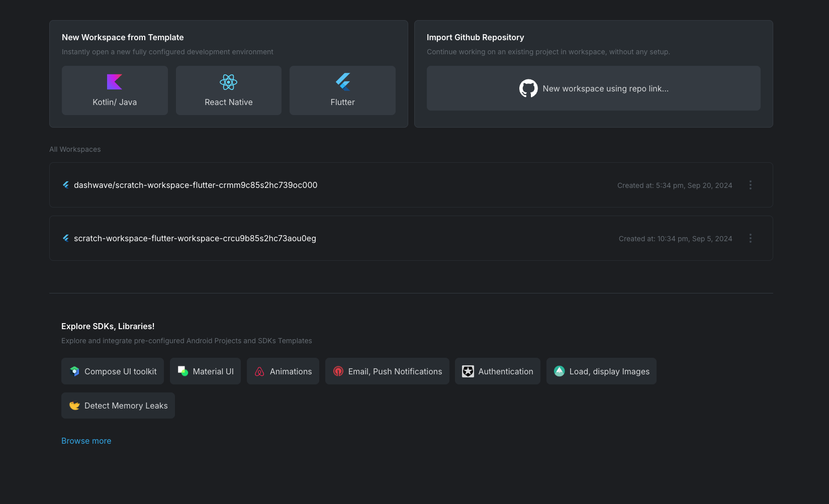Image resolution: width=829 pixels, height=504 pixels.
Task: Select Material UI library chip
Action: (x=206, y=371)
